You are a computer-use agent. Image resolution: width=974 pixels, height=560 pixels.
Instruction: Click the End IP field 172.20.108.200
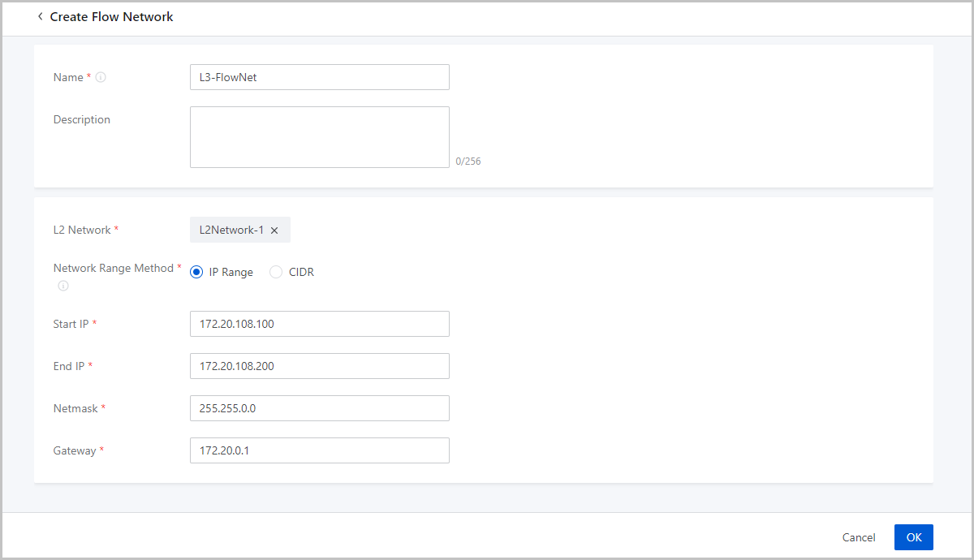[x=320, y=366]
